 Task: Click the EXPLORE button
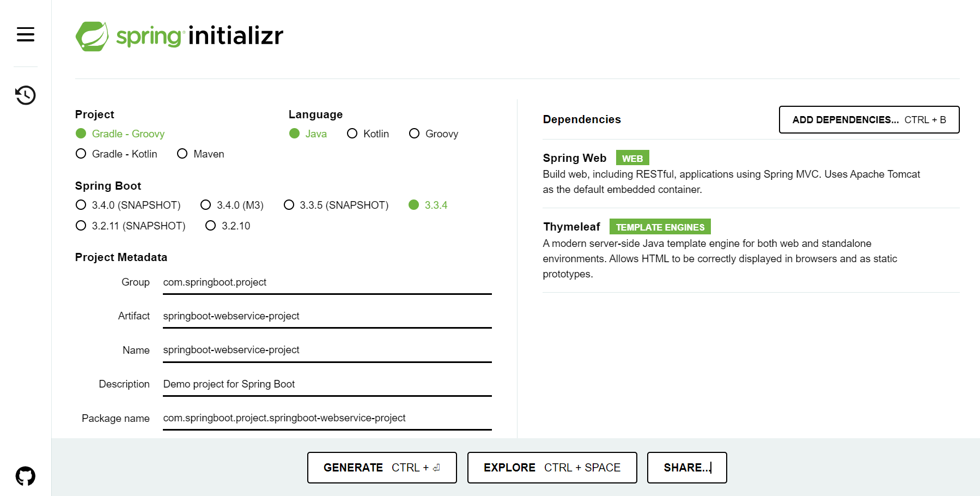552,468
